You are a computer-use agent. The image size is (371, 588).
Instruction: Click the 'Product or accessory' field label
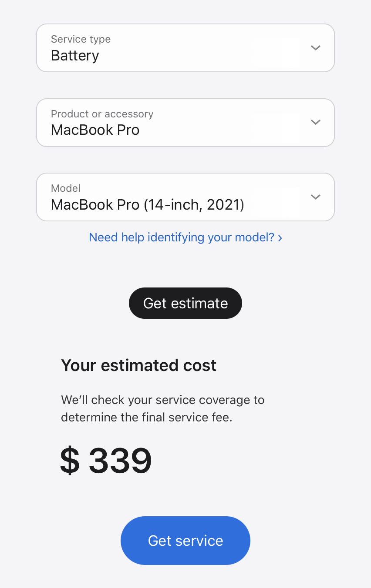point(102,114)
